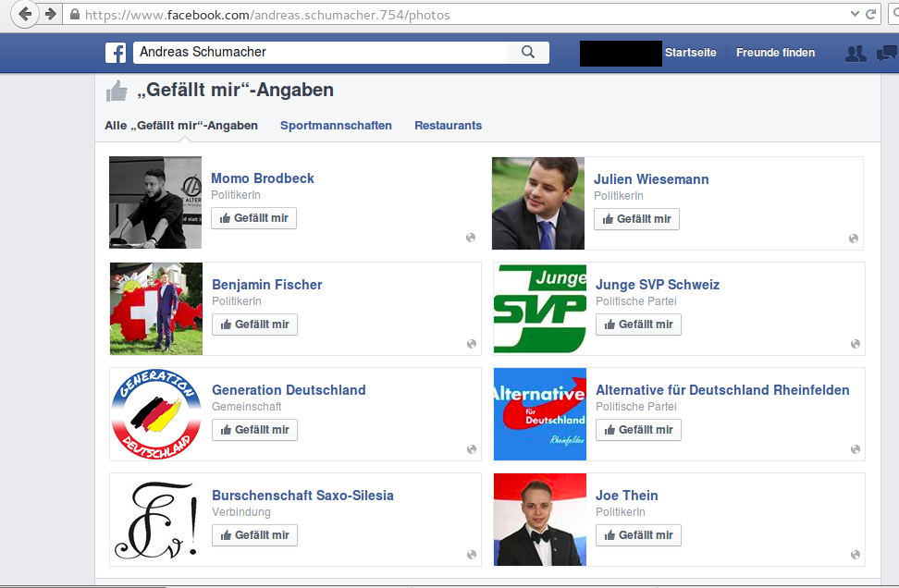899x588 pixels.
Task: Open Startseite in the top navigation
Action: click(691, 53)
